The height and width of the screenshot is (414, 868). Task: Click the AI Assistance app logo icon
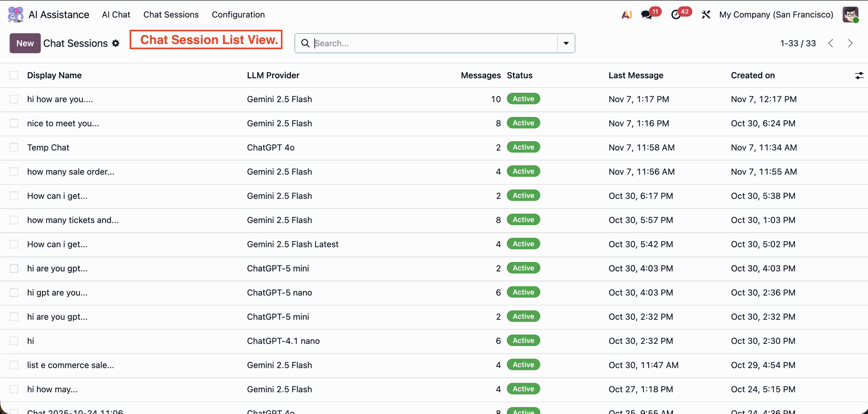[16, 14]
